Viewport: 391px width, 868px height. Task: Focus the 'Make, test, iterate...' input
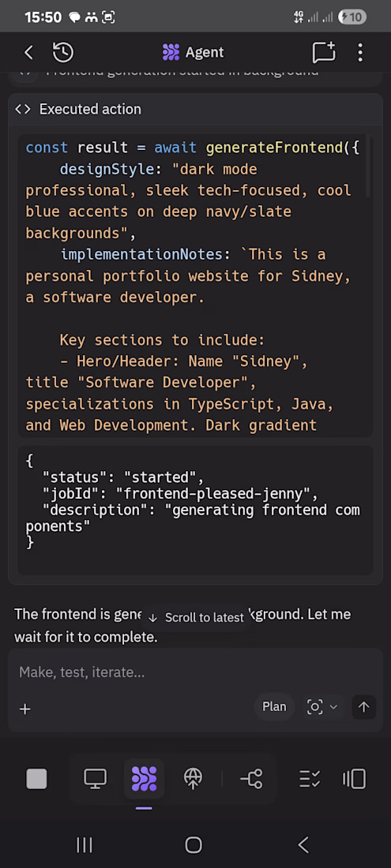pos(195,672)
